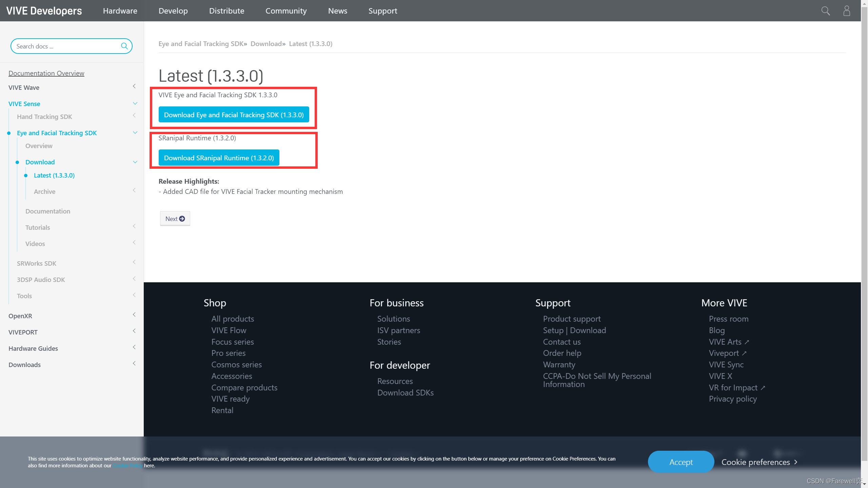Collapse Eye and Facial Tracking SDK chevron
Viewport: 868px width, 488px height.
coord(135,133)
